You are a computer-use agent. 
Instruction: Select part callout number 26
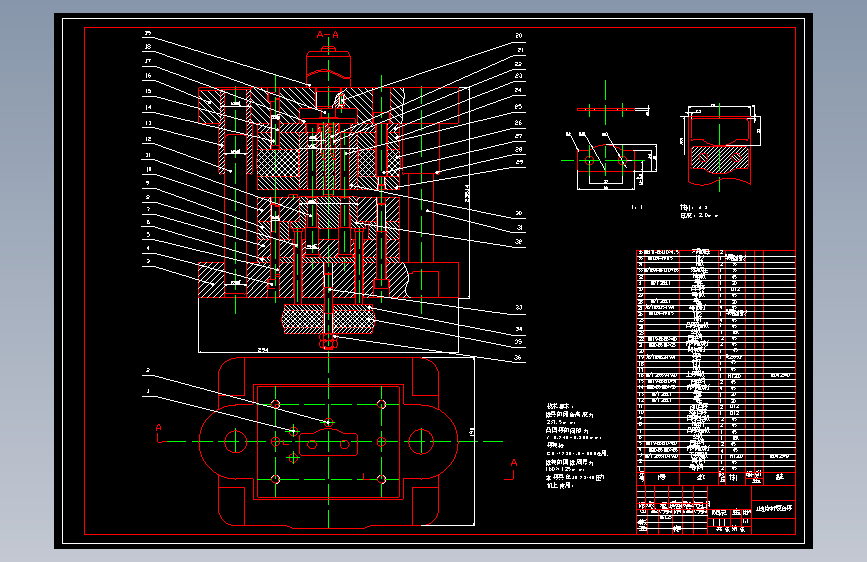[x=518, y=123]
